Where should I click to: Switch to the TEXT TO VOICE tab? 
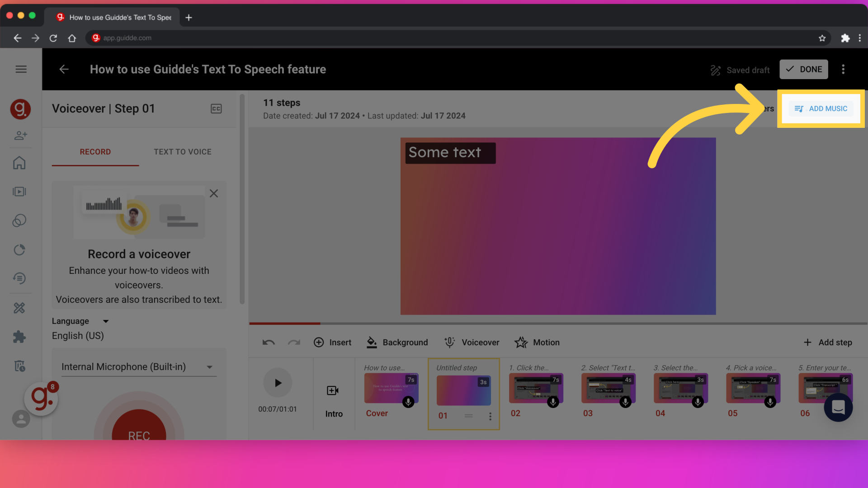click(183, 152)
